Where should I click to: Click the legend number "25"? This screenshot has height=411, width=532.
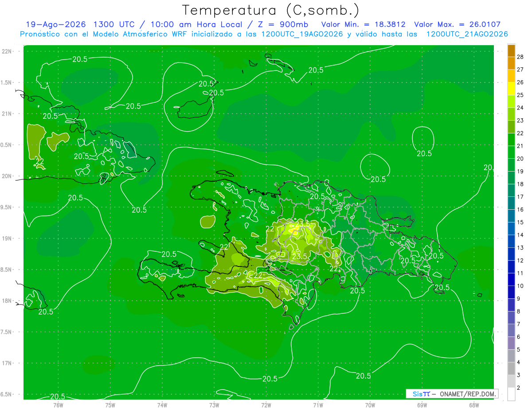click(520, 95)
